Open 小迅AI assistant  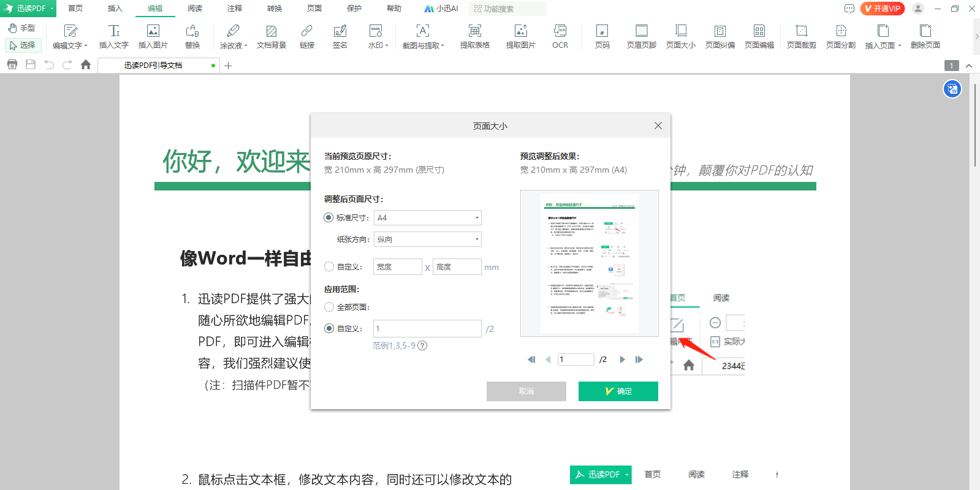point(441,9)
